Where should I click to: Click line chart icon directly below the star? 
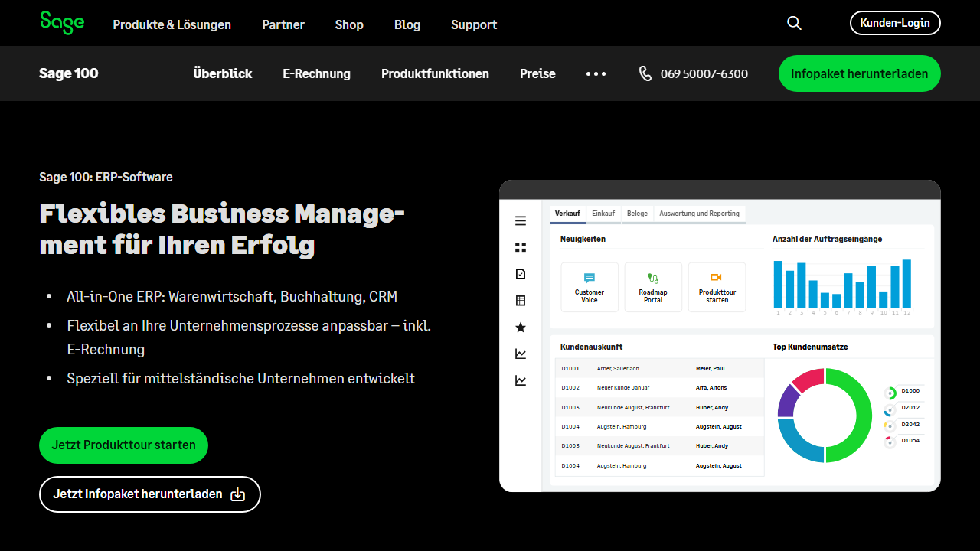click(x=521, y=354)
